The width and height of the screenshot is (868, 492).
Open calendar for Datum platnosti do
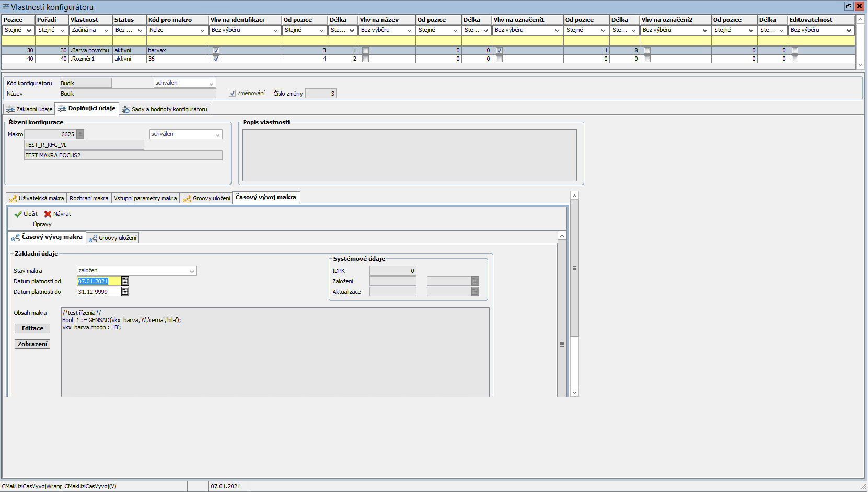[x=125, y=292]
